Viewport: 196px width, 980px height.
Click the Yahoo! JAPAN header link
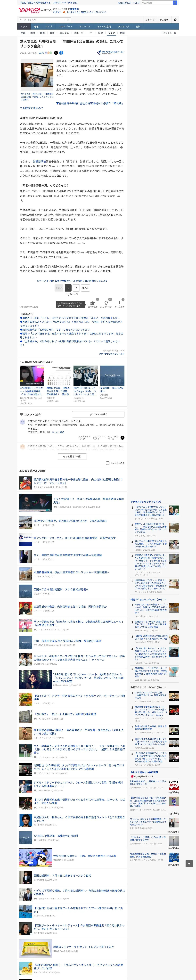124,3
